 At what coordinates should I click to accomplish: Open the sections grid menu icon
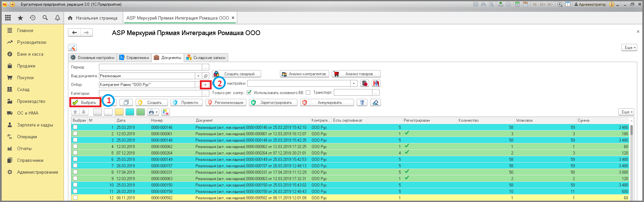point(8,18)
